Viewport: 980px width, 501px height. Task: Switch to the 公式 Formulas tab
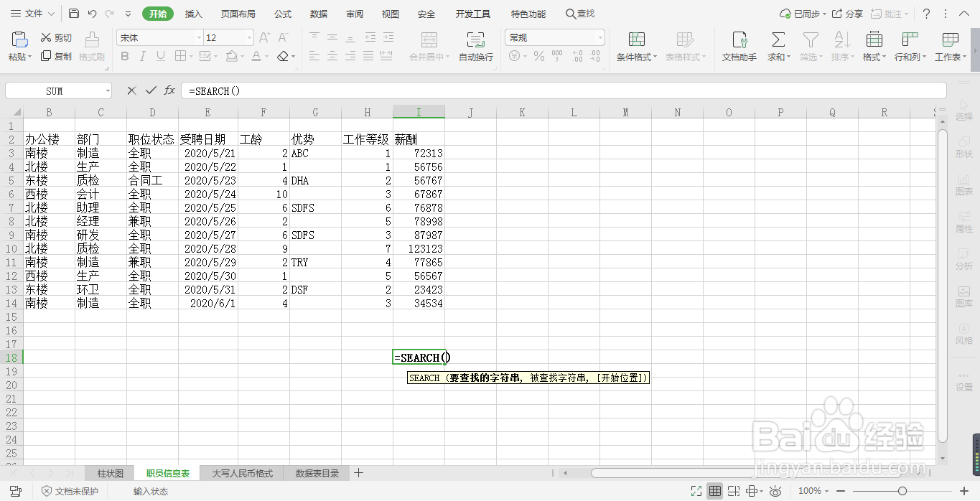coord(283,14)
